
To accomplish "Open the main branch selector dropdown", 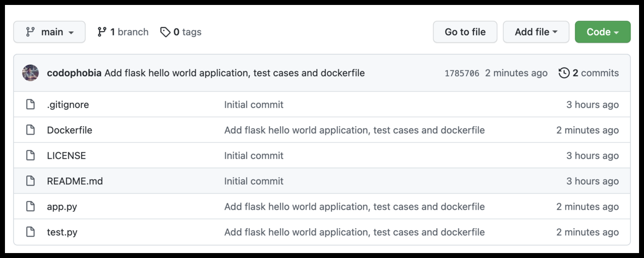I will click(x=50, y=32).
